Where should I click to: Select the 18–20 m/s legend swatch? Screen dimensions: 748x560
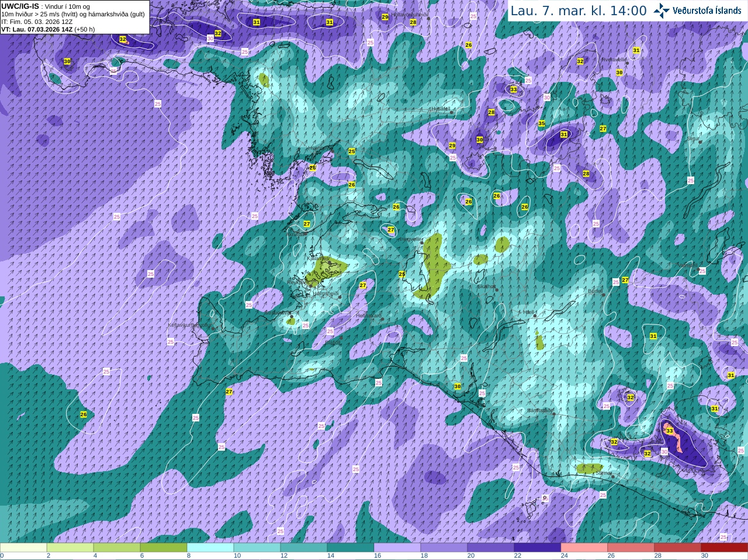click(x=444, y=548)
